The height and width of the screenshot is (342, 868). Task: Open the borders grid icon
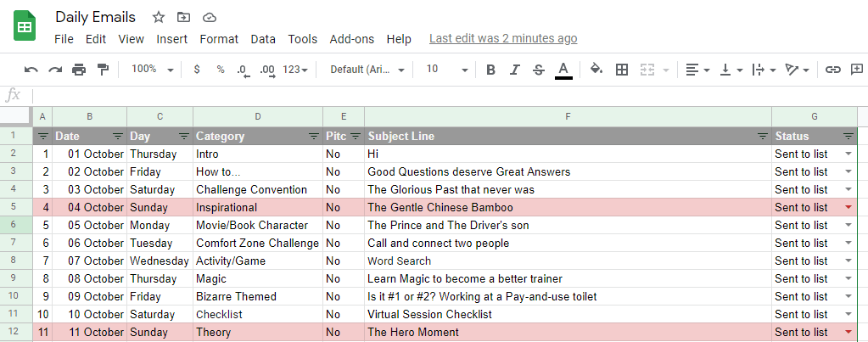pos(622,70)
